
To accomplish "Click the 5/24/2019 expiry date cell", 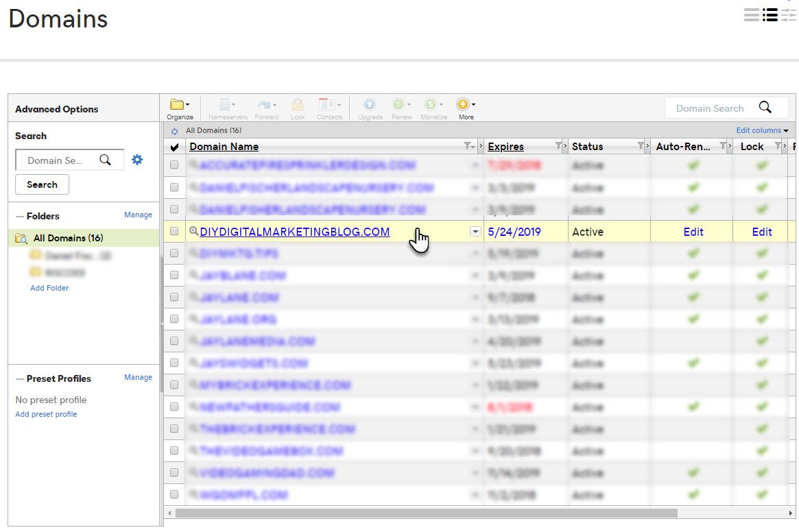I will click(514, 232).
